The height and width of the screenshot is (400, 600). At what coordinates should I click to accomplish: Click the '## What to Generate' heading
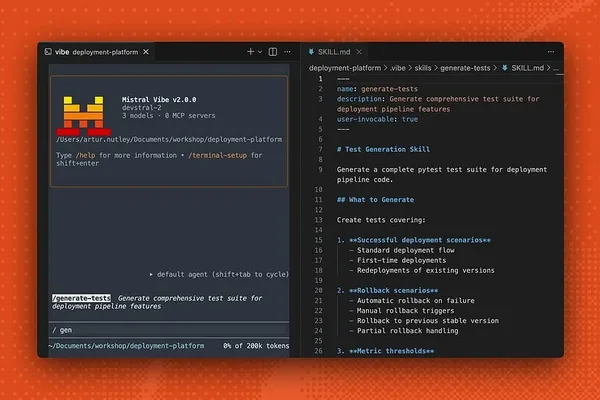point(375,200)
